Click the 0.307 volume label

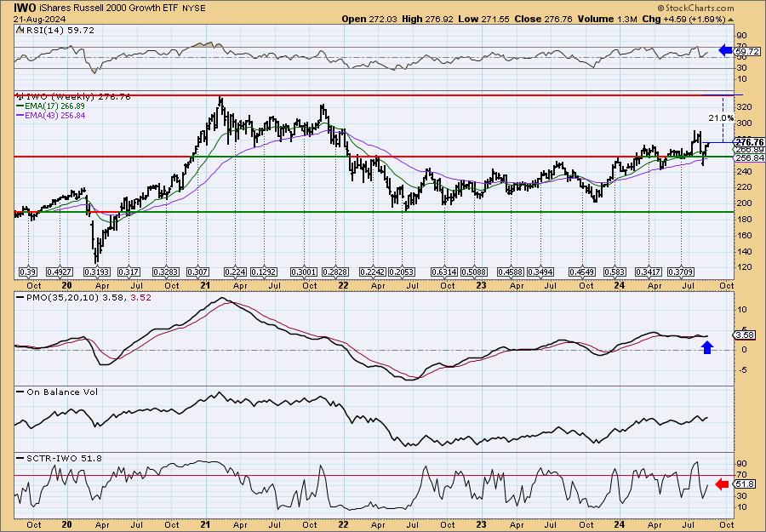[197, 272]
